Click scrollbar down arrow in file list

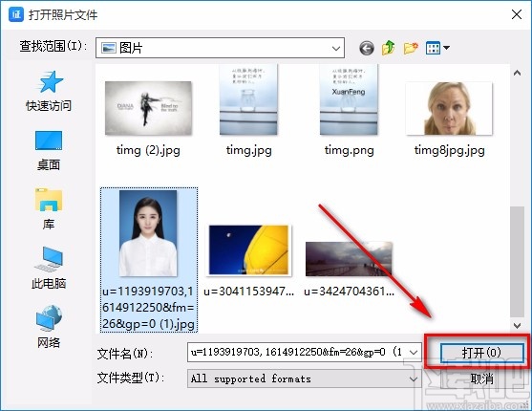(517, 326)
